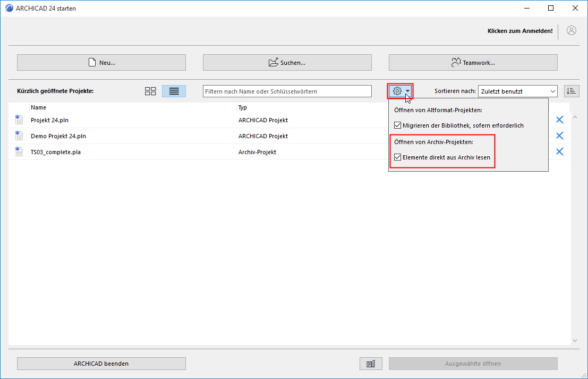Toggle 'Elemente direkt aus Archiv lesen' checkbox
Image resolution: width=588 pixels, height=379 pixels.
[397, 157]
